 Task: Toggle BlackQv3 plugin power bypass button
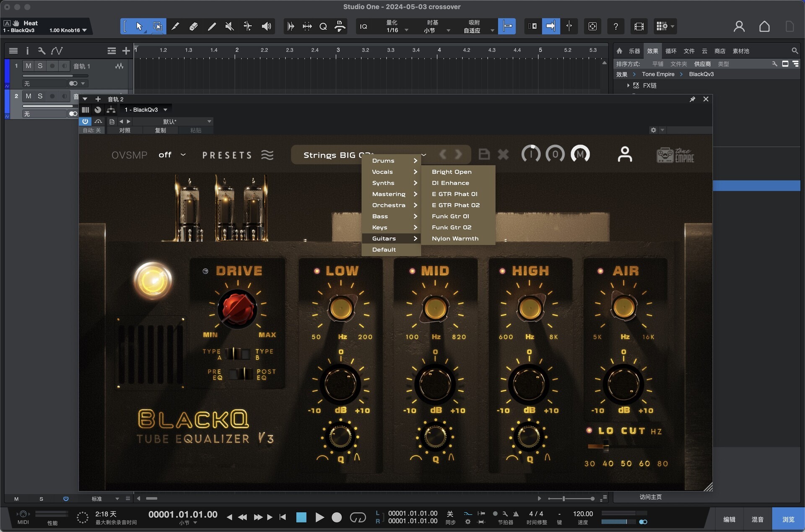click(x=85, y=121)
